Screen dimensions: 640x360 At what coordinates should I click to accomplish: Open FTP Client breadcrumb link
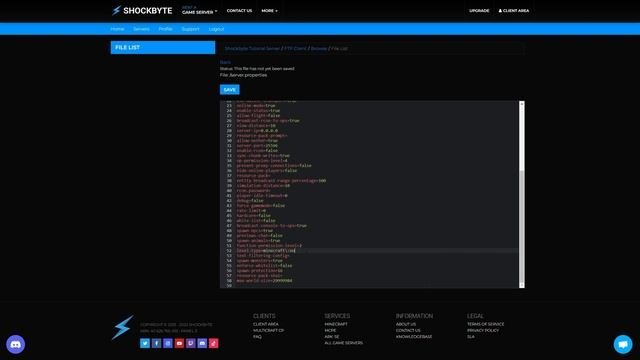point(296,49)
